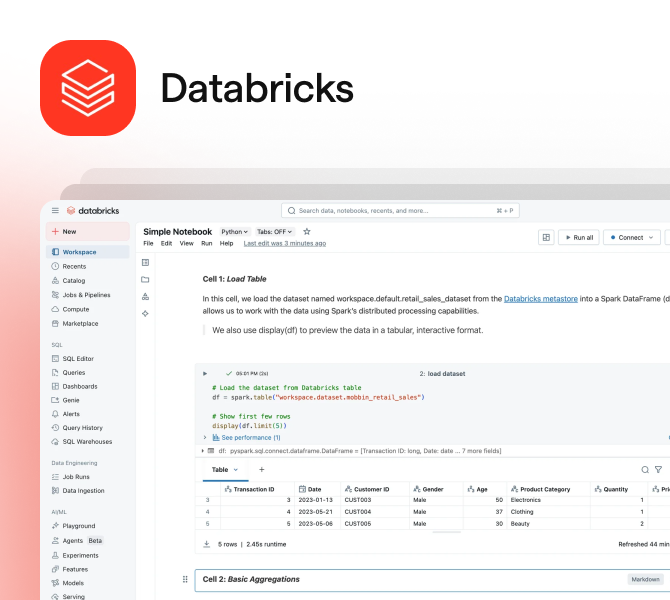Viewport: 670px width, 600px height.
Task: Open the Connect compute dropdown
Action: coord(632,237)
